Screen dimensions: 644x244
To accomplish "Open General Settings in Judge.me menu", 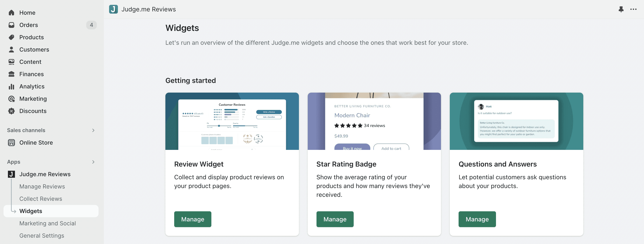I will point(42,235).
